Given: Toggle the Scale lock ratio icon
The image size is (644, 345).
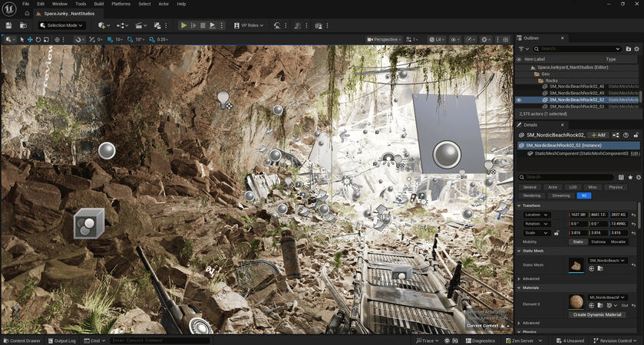Looking at the screenshot, I should click(x=556, y=233).
